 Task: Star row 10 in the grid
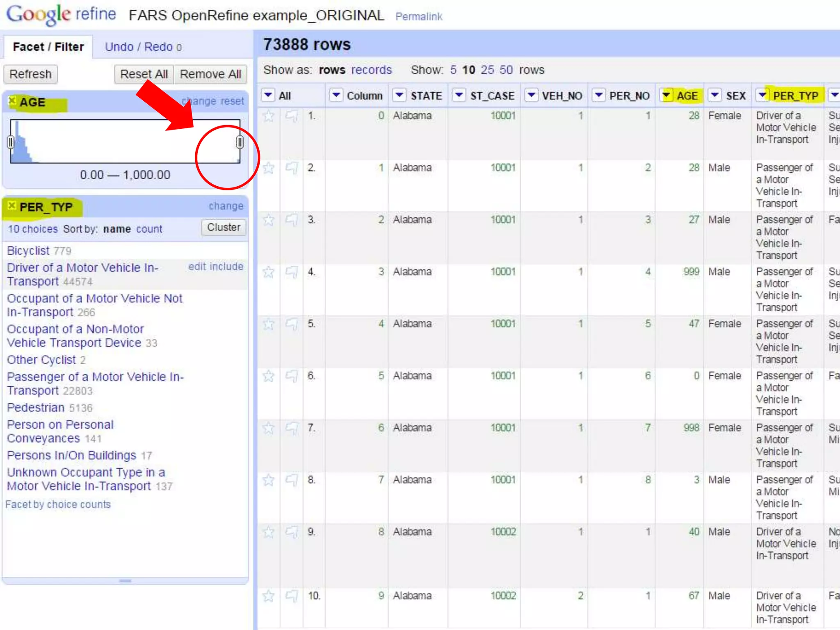coord(269,596)
